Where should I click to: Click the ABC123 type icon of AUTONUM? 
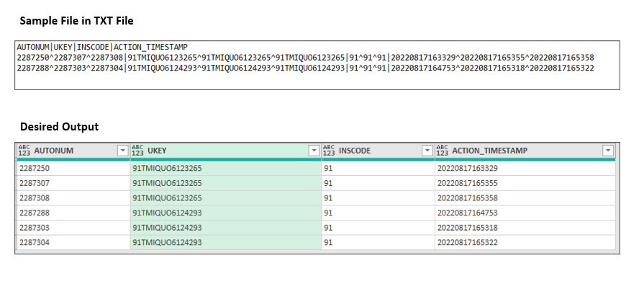pos(24,151)
